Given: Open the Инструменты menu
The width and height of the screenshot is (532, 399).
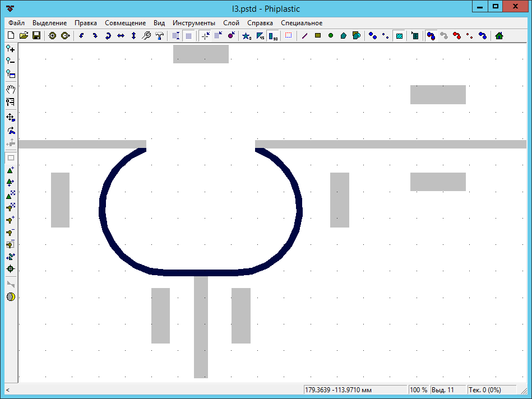Looking at the screenshot, I should click(194, 23).
